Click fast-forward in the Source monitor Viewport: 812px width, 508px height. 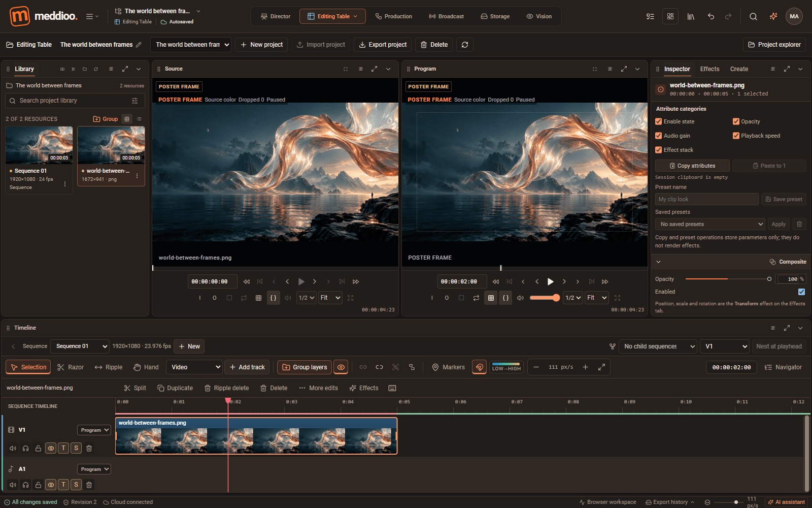356,281
